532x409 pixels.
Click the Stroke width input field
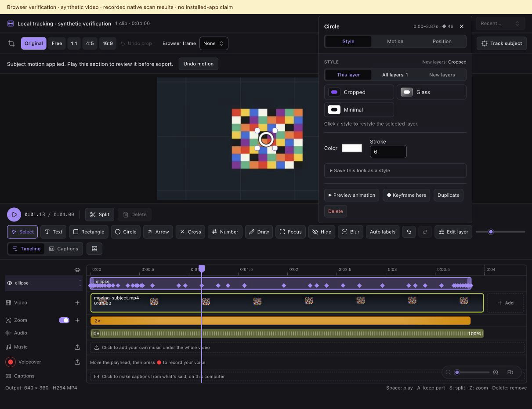tap(388, 152)
